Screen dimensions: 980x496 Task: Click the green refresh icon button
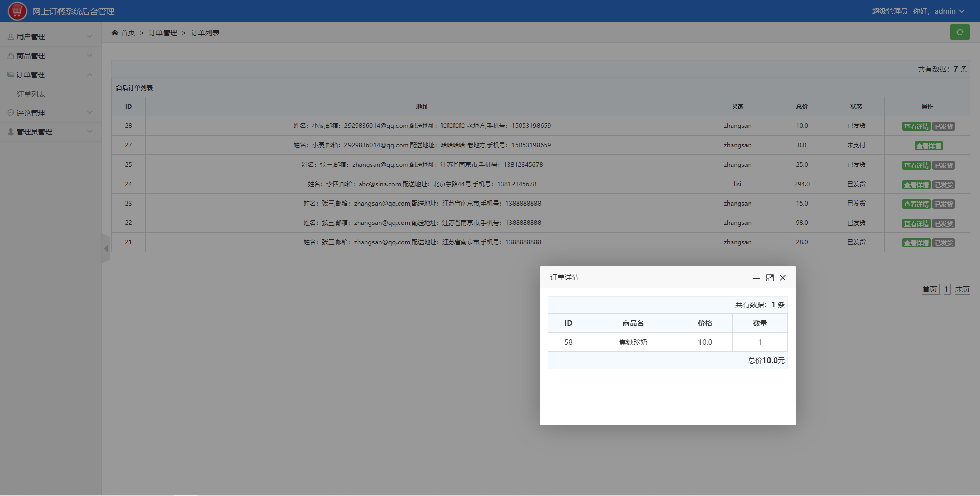[960, 32]
